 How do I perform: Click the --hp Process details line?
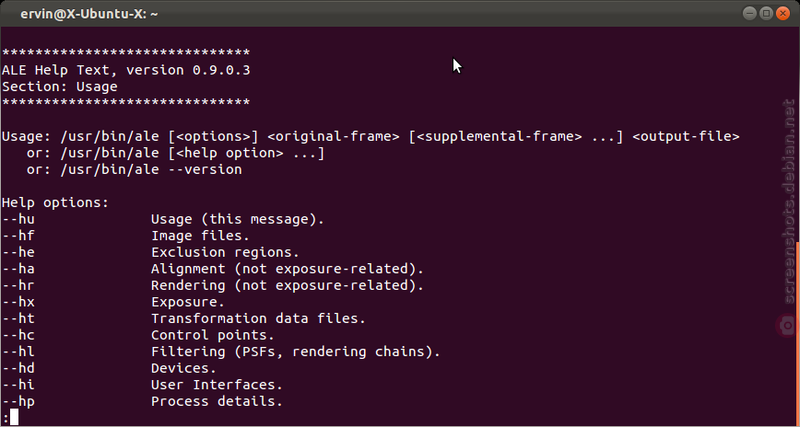142,401
